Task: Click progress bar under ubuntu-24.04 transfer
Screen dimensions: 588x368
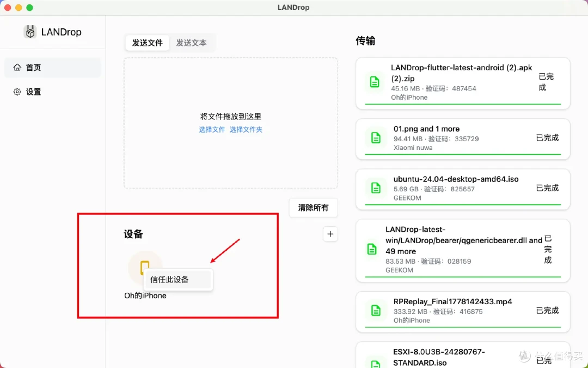Action: [463, 204]
